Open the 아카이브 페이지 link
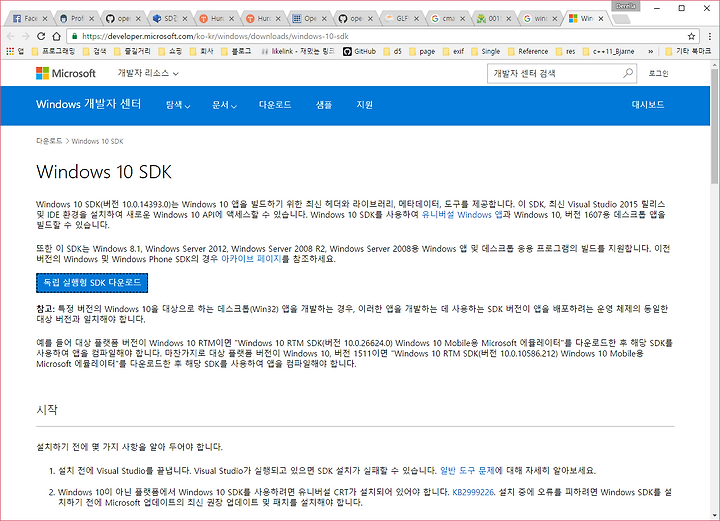 point(251,259)
